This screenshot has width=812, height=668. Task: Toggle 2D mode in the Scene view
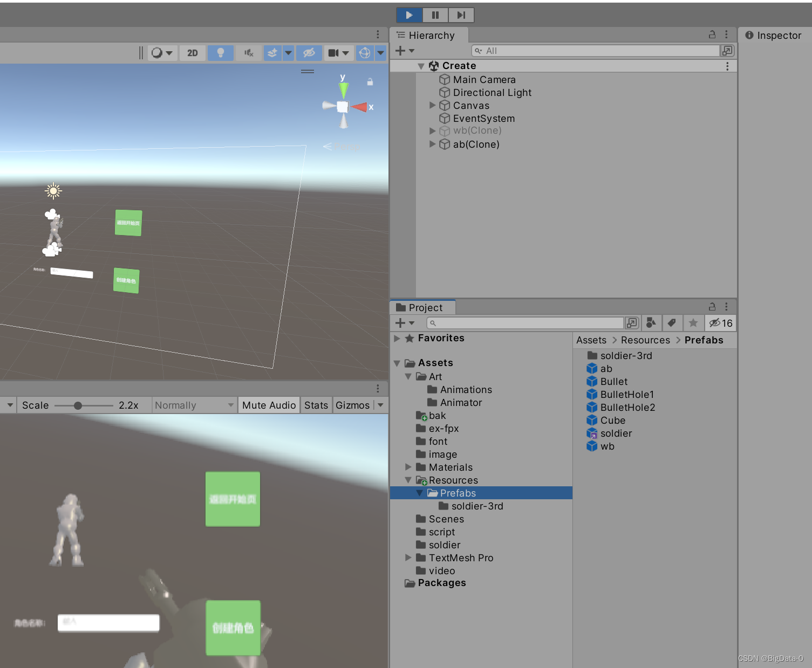(192, 52)
